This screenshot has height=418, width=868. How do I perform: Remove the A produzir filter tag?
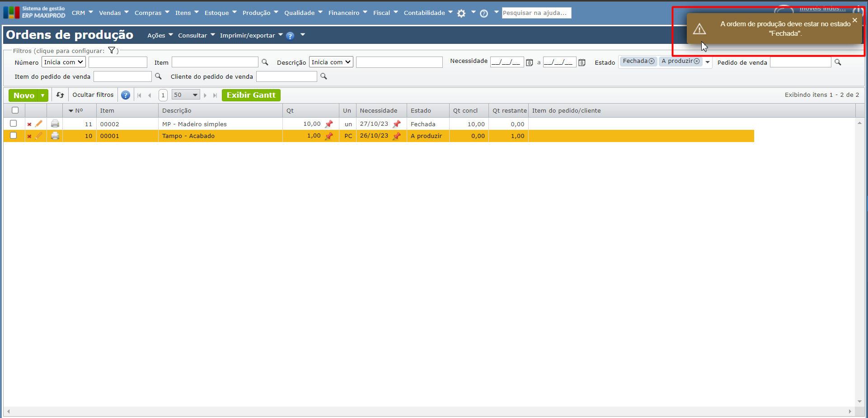pos(697,61)
